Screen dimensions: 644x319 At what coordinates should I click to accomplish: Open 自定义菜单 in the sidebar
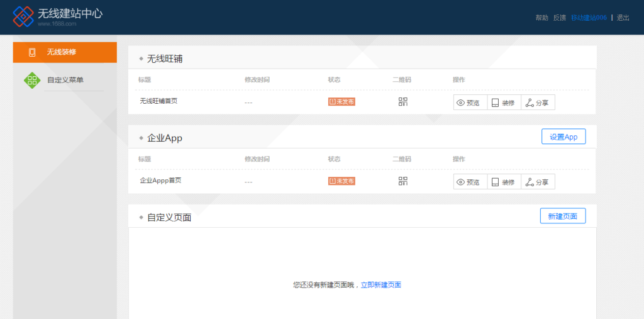65,80
